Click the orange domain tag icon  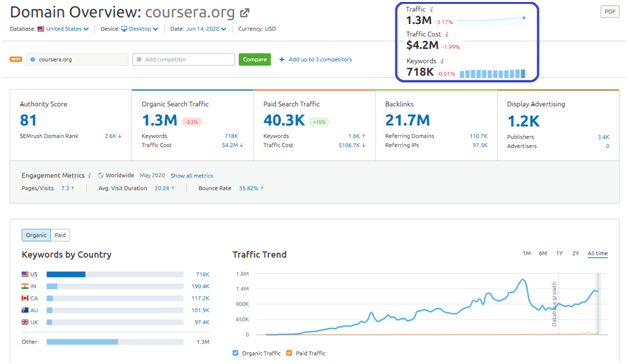(x=16, y=59)
